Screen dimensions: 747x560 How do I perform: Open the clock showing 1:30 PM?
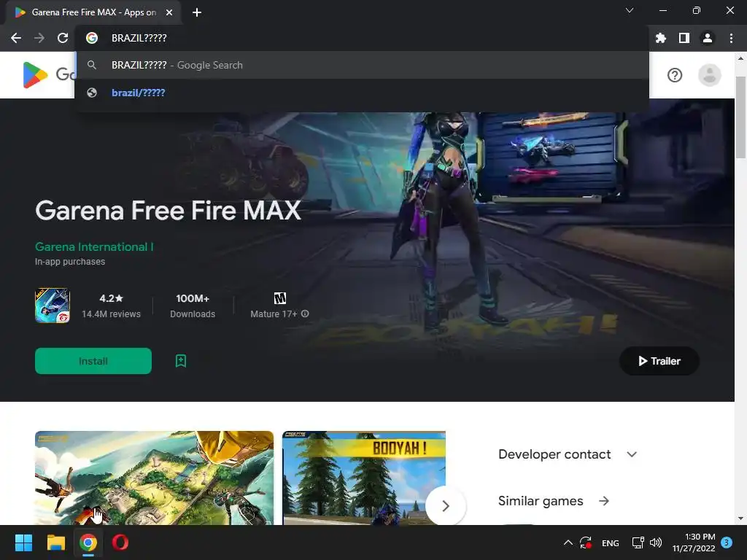[694, 542]
